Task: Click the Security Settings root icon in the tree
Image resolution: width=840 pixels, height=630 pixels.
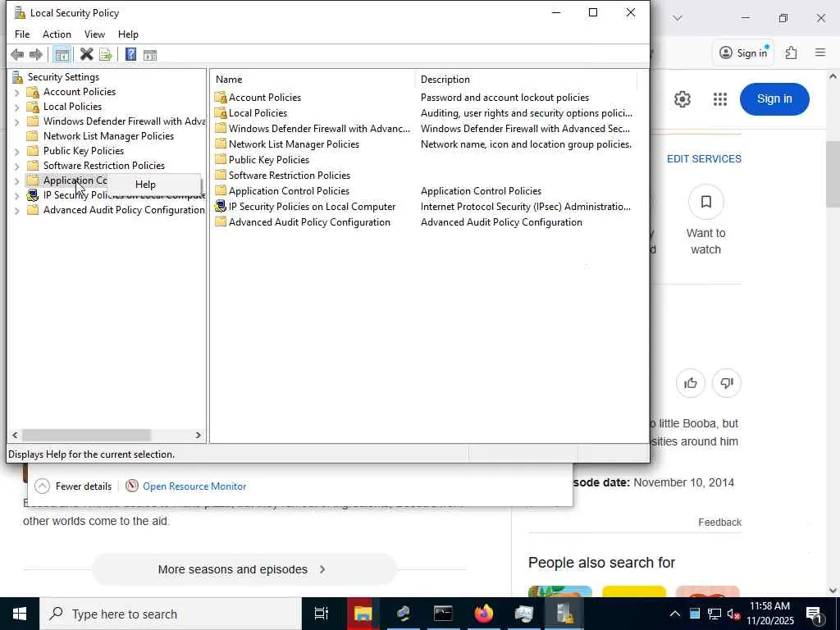Action: 18,76
